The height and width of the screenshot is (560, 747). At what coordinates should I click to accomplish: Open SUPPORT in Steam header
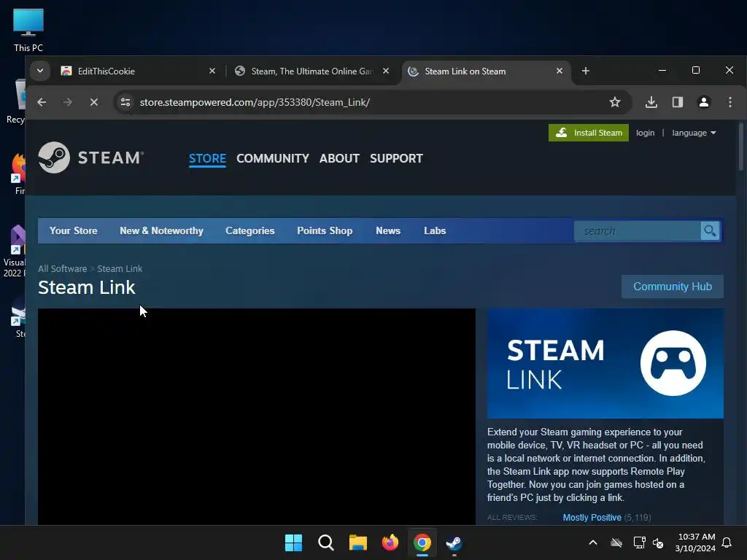[x=396, y=158]
